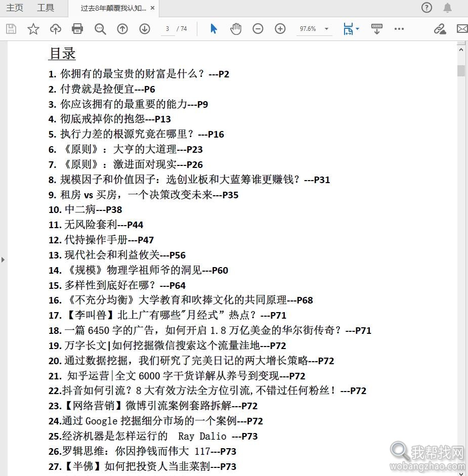Send document by email icon

[462, 29]
